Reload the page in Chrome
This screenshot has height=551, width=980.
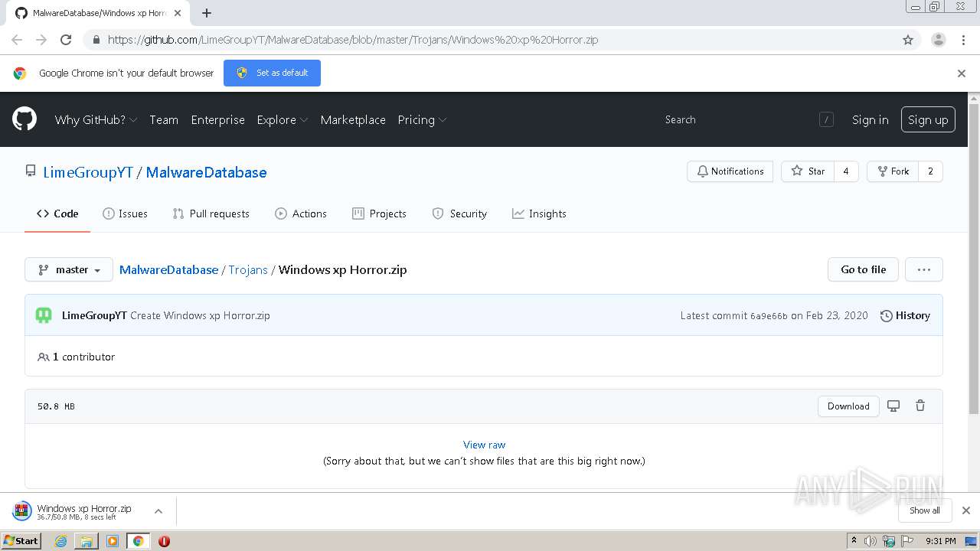point(66,40)
